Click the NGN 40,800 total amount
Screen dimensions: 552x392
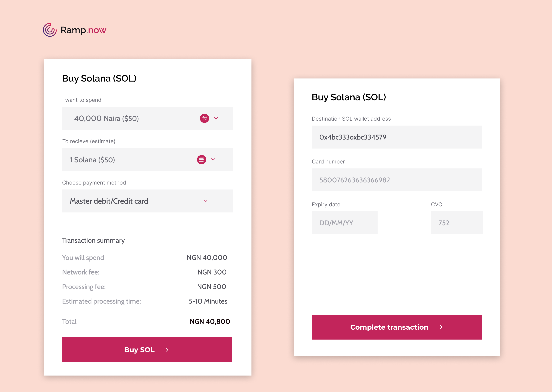210,322
